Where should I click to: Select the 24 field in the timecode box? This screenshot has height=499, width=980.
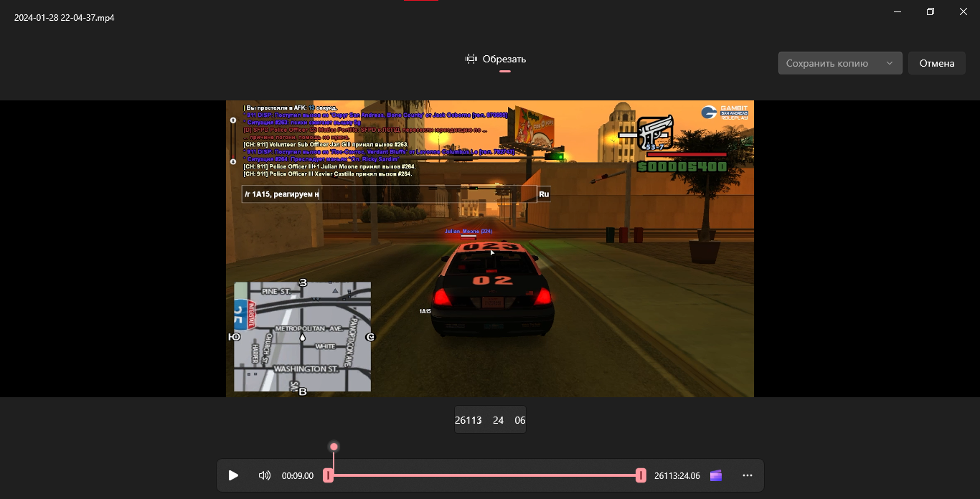pos(498,420)
